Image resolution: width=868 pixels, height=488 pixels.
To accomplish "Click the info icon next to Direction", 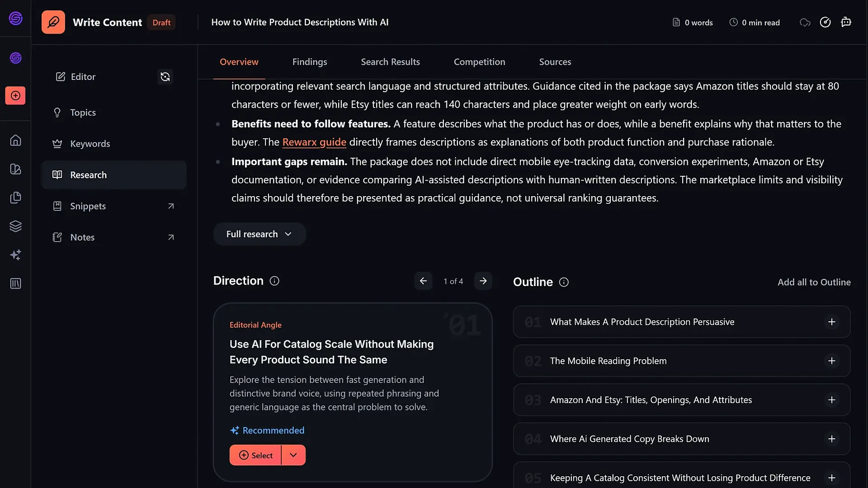I will click(x=274, y=281).
